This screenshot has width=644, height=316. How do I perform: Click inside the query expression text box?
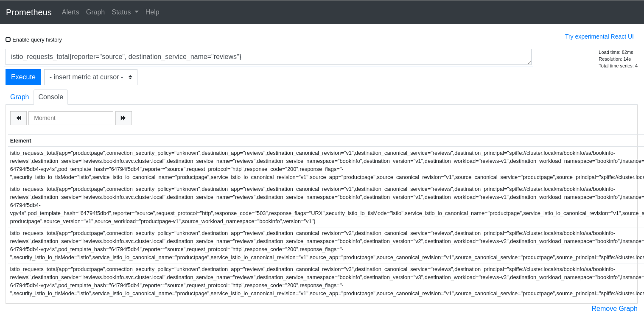coord(268,57)
